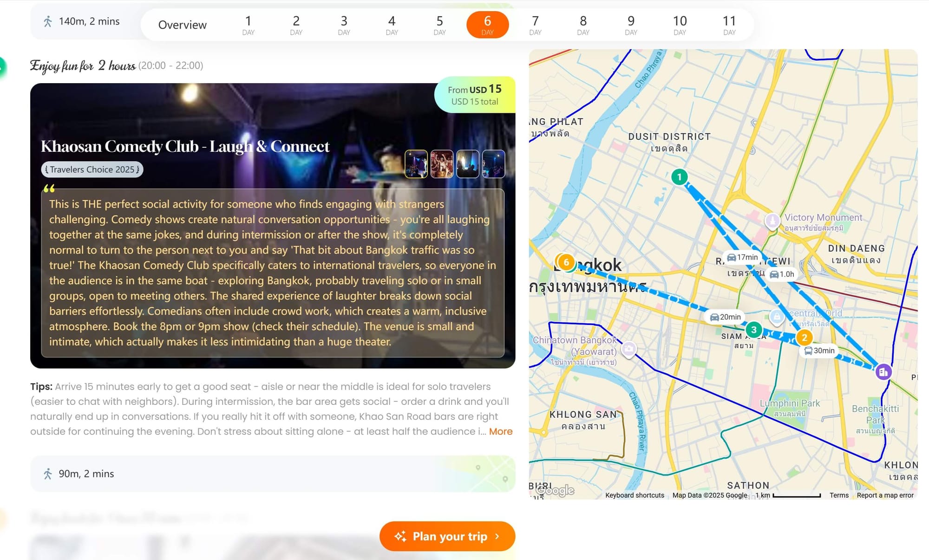The width and height of the screenshot is (929, 560).
Task: Open map Terms link
Action: pos(838,495)
